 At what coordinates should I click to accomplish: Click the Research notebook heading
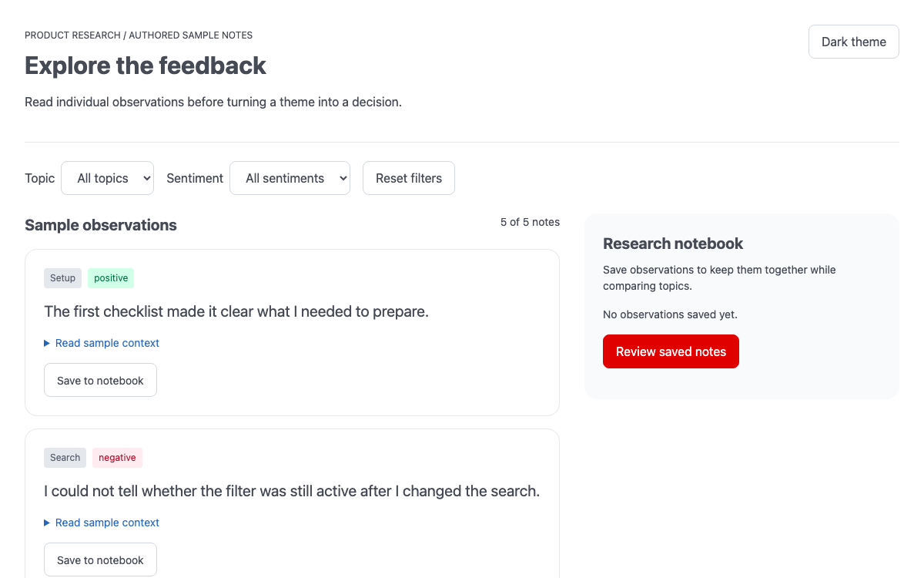(x=673, y=244)
